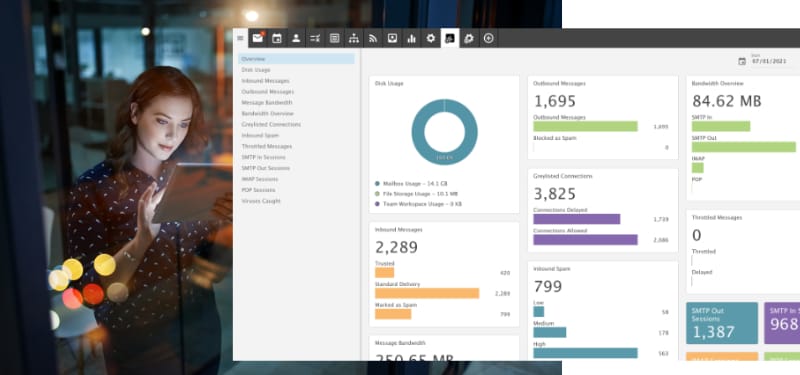Click the orange Trusted bar
This screenshot has width=800, height=375.
coord(384,272)
